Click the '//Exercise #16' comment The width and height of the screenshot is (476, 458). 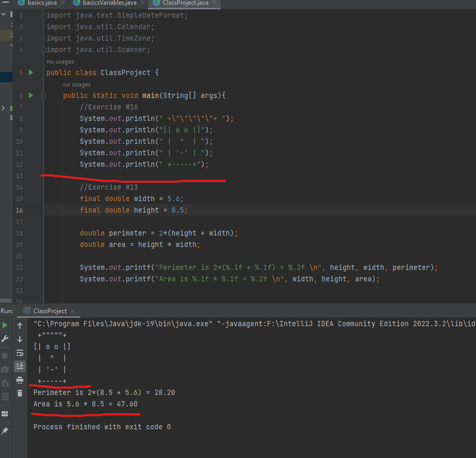pos(108,107)
